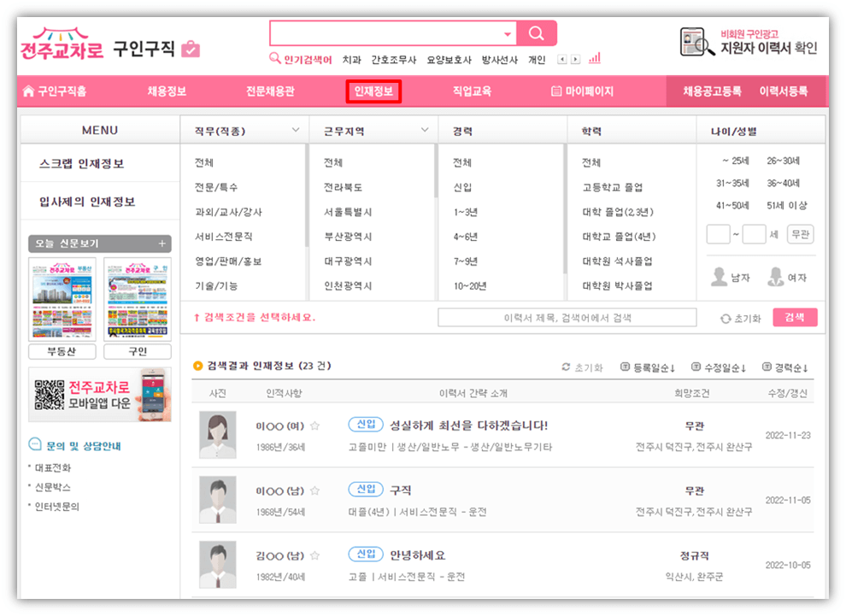The width and height of the screenshot is (846, 616).
Task: Click the 구인 button under the newspaper
Action: point(138,352)
